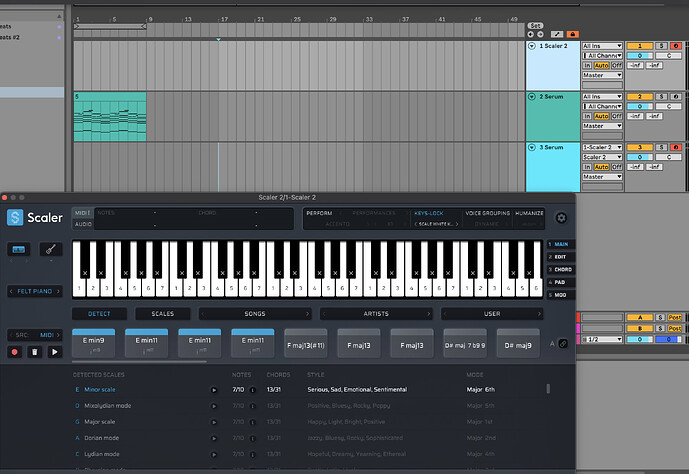
Task: Click the previous locator arrow button
Action: point(531,34)
